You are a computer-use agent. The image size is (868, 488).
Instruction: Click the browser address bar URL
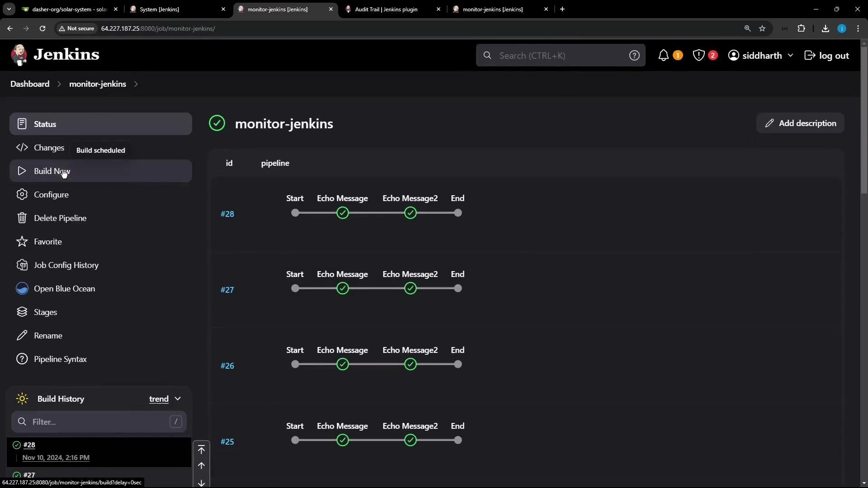pos(158,28)
